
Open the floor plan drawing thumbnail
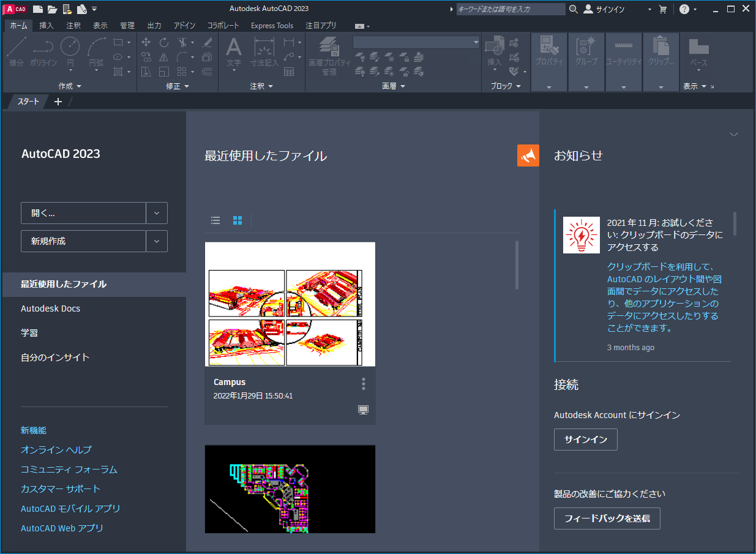coord(290,489)
